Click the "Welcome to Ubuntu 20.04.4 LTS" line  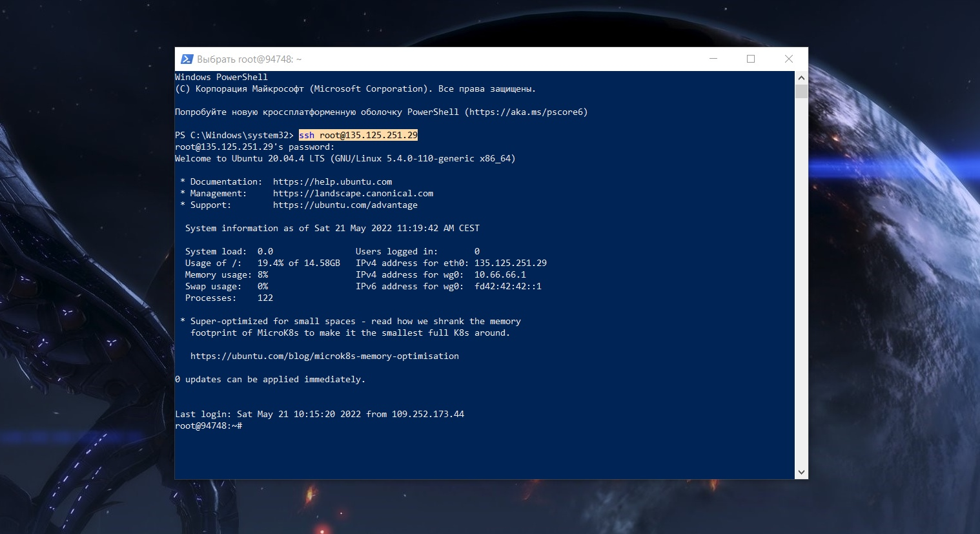(345, 158)
